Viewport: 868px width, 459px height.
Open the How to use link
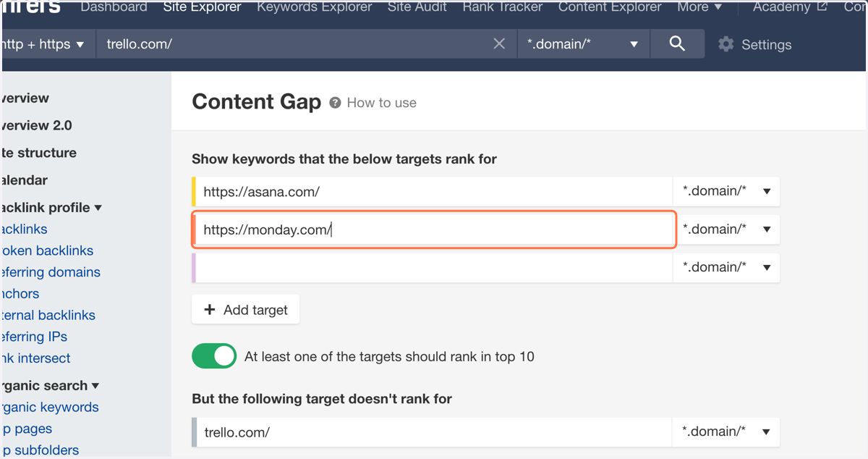(x=382, y=103)
